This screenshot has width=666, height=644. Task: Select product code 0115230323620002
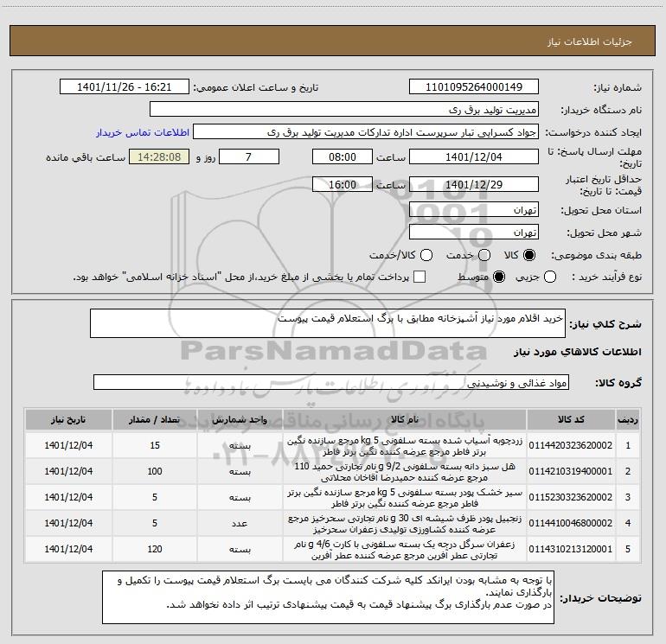click(x=571, y=497)
